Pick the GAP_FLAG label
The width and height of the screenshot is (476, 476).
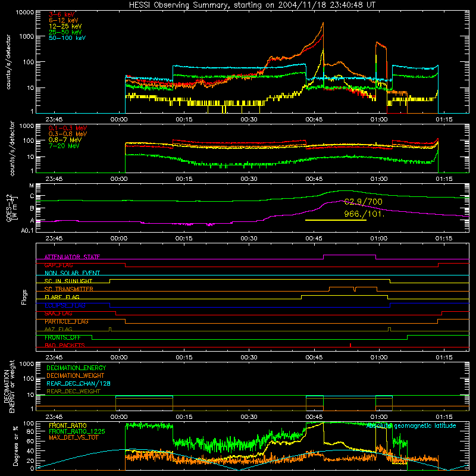click(58, 265)
